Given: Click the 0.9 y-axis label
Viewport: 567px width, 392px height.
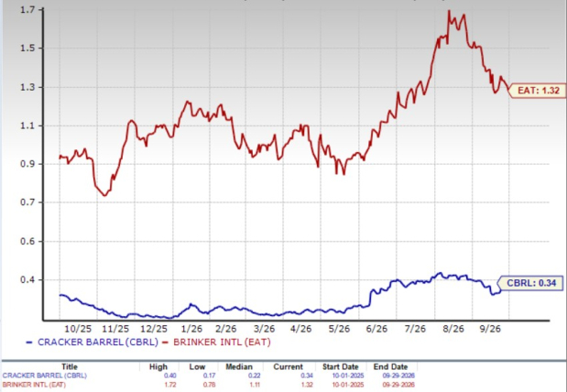Looking at the screenshot, I should [x=27, y=164].
